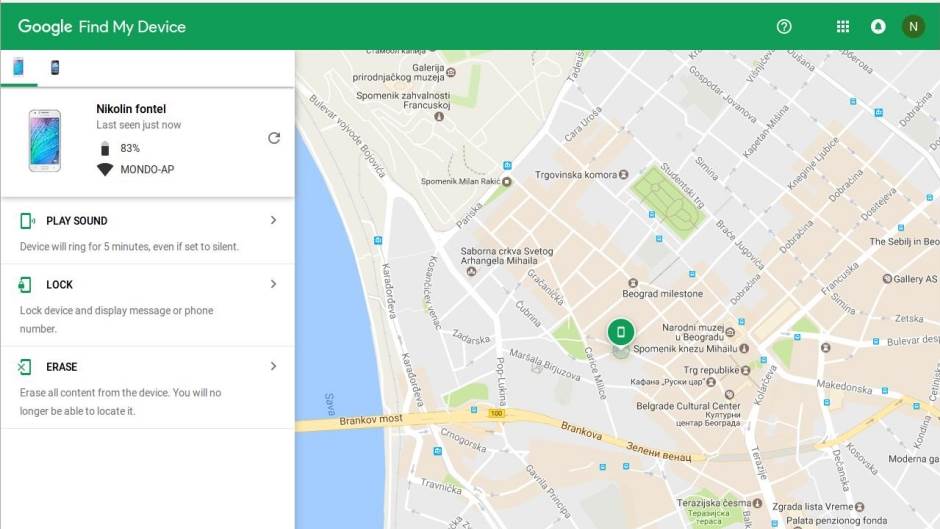The height and width of the screenshot is (529, 940).
Task: Open Google account notifications icon
Action: [878, 27]
